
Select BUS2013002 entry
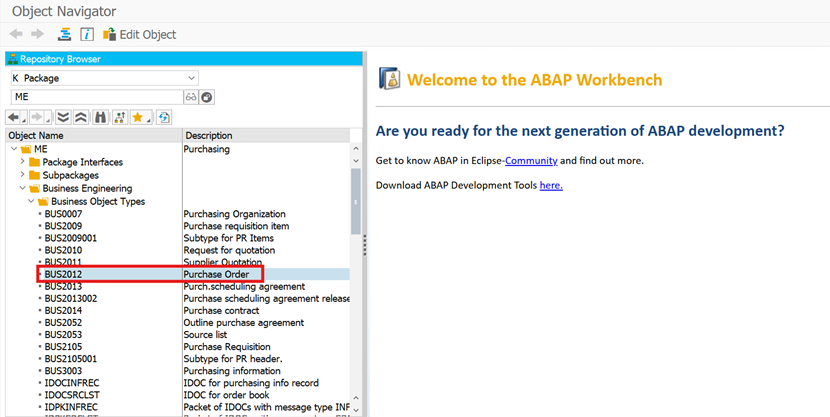(x=70, y=298)
